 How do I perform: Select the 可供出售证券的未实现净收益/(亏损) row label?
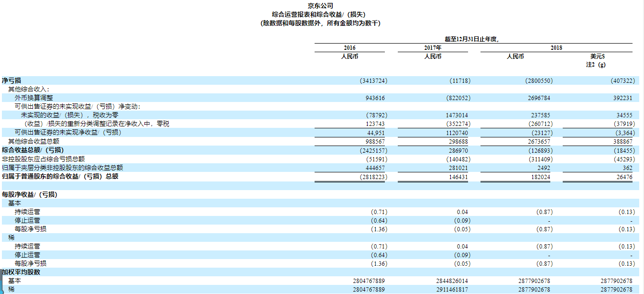point(68,133)
